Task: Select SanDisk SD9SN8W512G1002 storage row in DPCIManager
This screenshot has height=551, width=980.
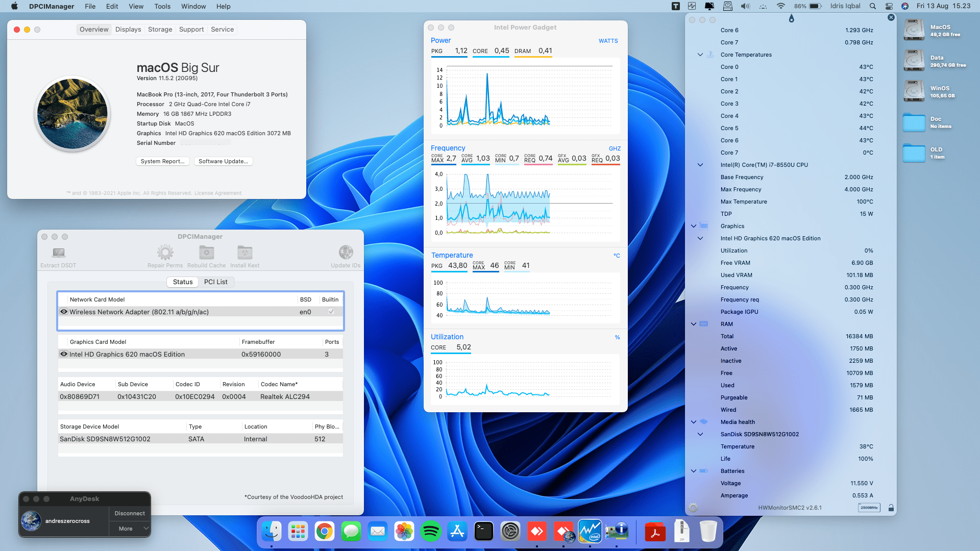Action: point(200,439)
